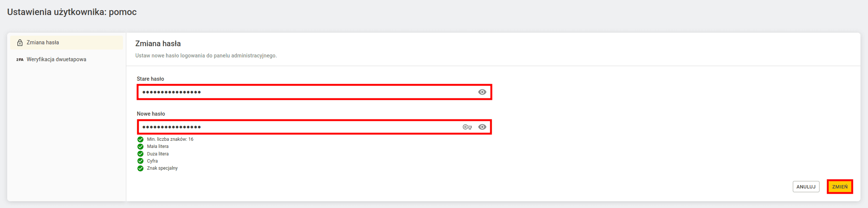Click green check beside Mała litera
Image resolution: width=868 pixels, height=208 pixels.
click(x=141, y=146)
